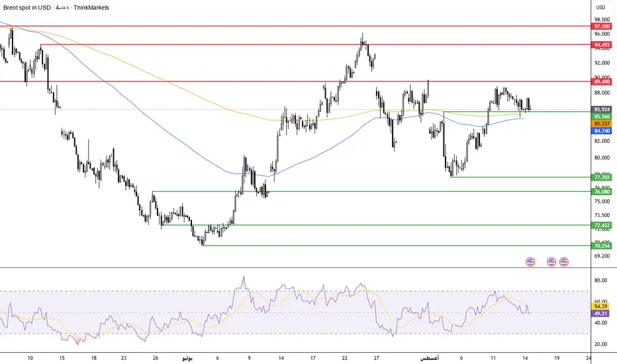Click date 22 on the time axis

tap(345, 358)
